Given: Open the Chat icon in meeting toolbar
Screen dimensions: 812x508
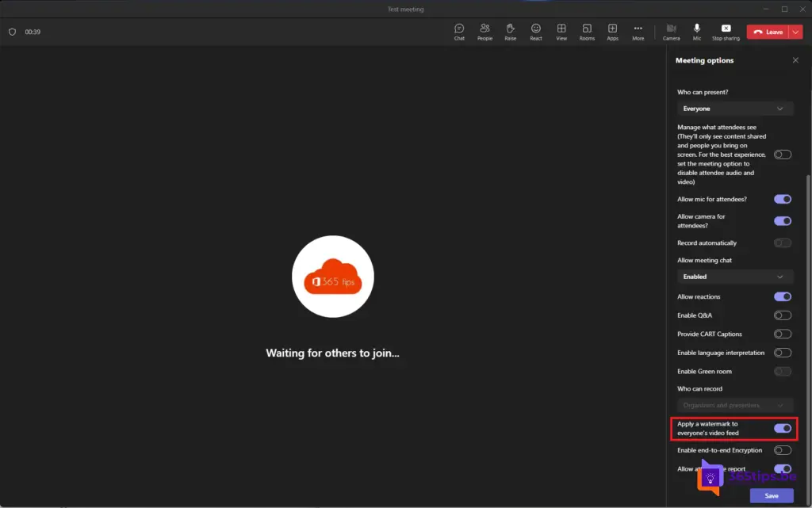Looking at the screenshot, I should click(x=459, y=32).
